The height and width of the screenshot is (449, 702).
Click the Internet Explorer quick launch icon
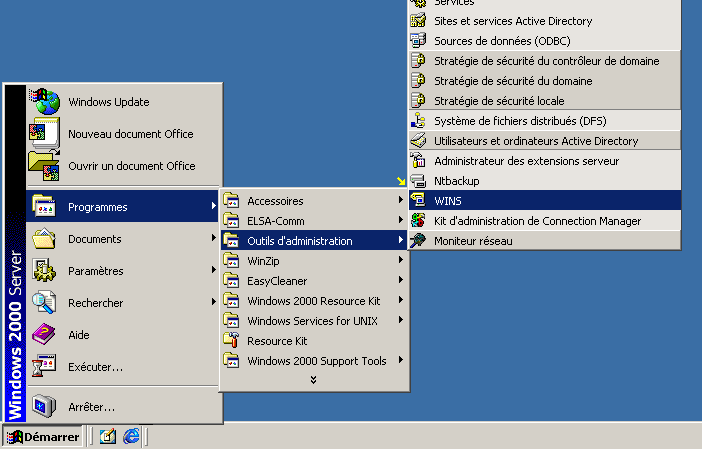coord(131,436)
